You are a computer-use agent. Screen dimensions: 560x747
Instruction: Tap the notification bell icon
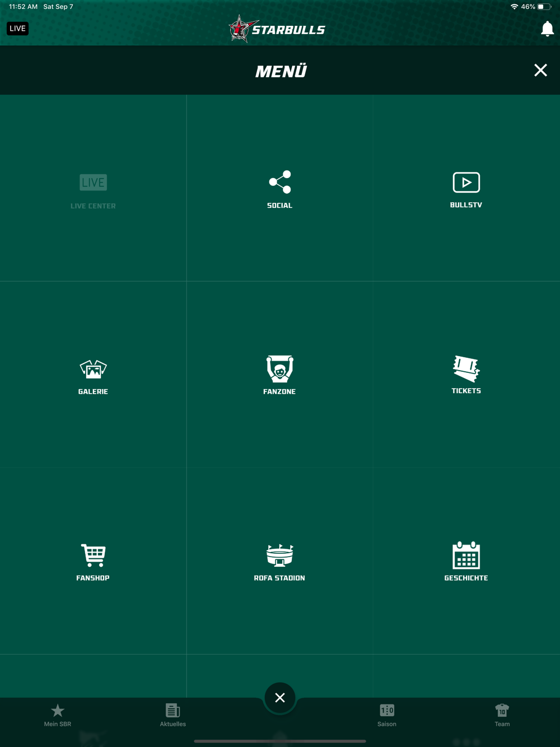tap(547, 29)
